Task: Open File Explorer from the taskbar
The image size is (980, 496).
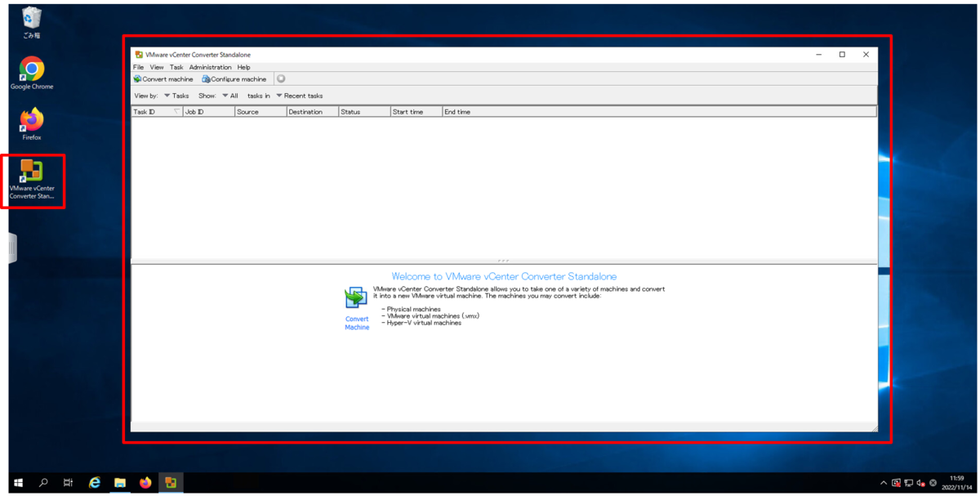Action: point(120,483)
